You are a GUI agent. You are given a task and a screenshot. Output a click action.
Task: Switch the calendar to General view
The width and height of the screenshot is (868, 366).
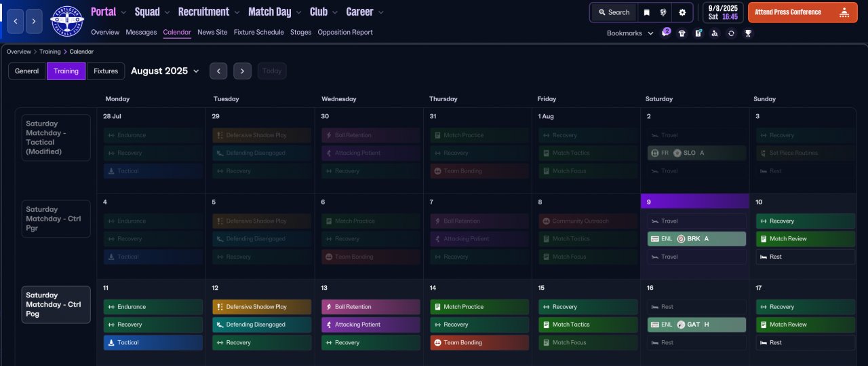coord(27,71)
